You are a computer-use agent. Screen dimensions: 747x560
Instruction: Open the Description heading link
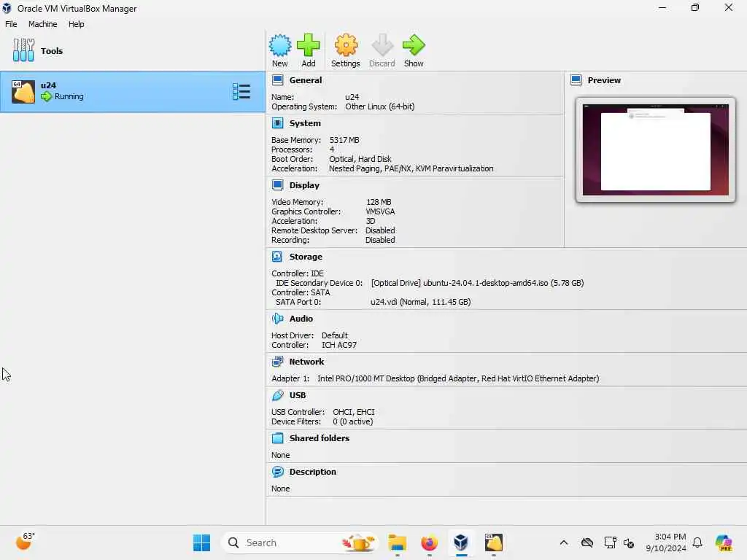(312, 472)
